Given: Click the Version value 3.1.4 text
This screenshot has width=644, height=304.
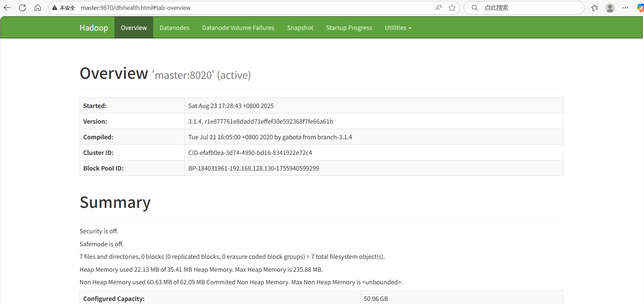Looking at the screenshot, I should coord(261,122).
